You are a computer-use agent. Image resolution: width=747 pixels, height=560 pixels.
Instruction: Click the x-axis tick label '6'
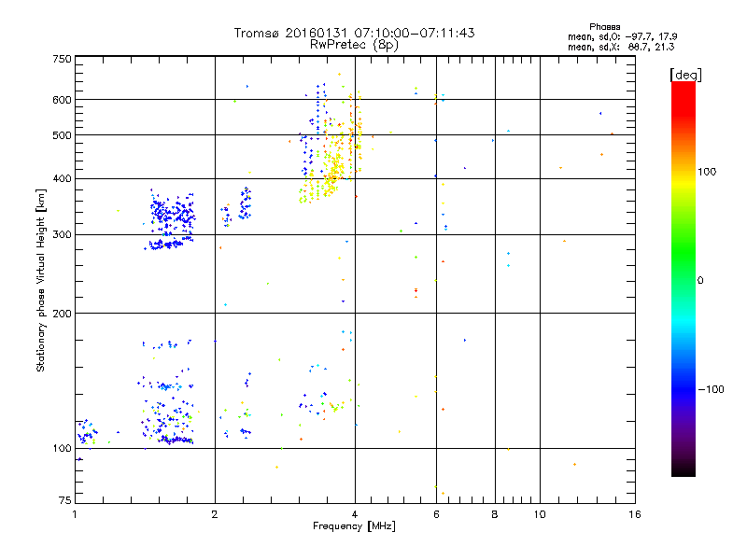[x=436, y=514]
